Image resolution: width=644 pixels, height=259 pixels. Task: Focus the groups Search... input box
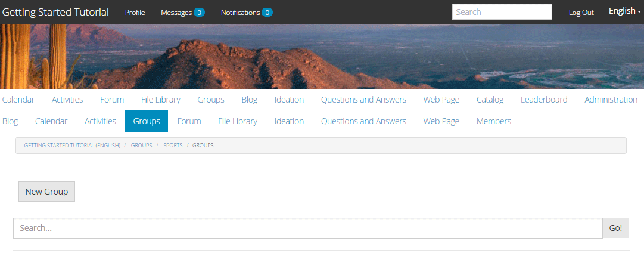(x=308, y=228)
